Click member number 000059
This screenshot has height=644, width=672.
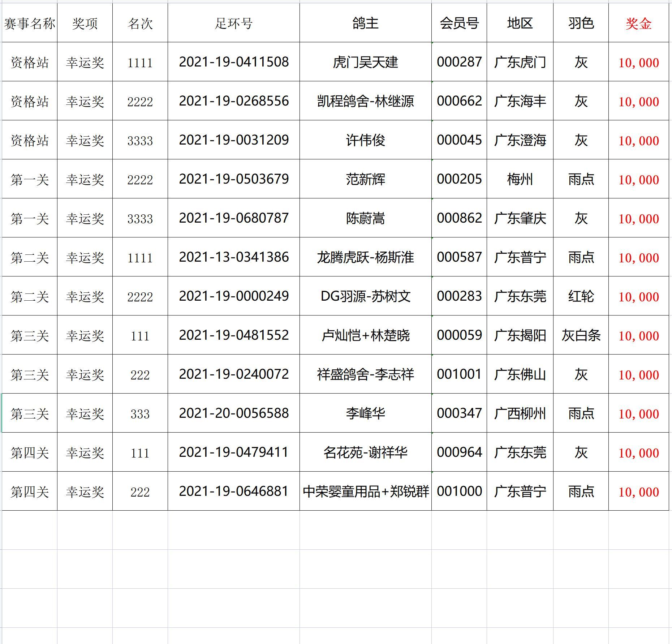coord(459,335)
